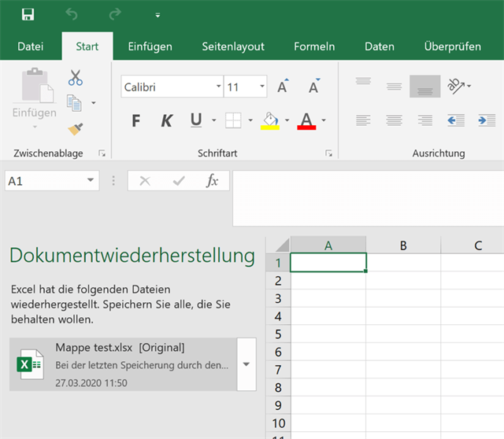Open recovered file Mappe test.xlsx [Original]

click(122, 364)
